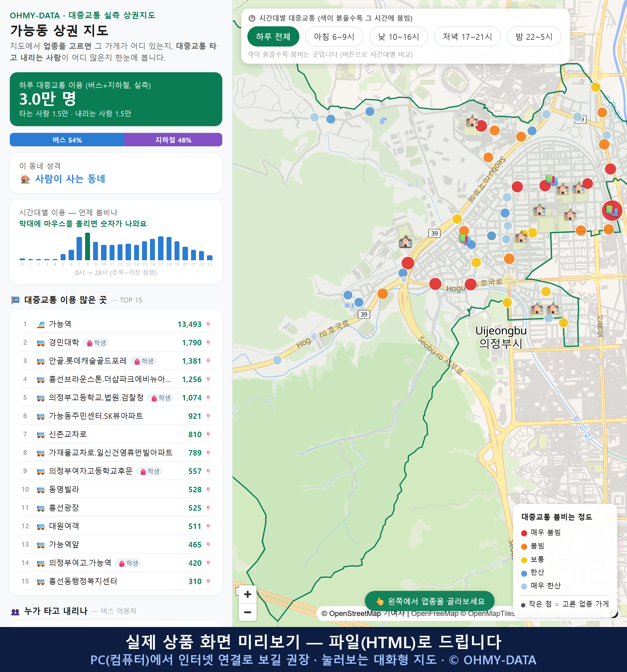Select the 가능역 row with 13,493
The height and width of the screenshot is (672, 627).
coord(116,324)
